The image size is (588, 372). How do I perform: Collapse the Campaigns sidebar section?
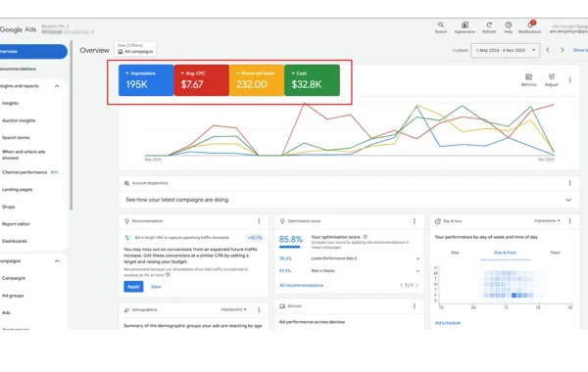[x=57, y=261]
